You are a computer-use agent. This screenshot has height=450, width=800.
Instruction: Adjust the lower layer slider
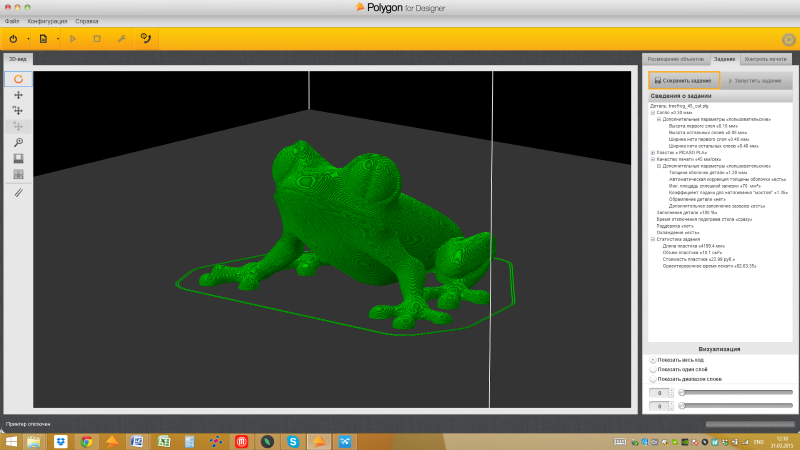click(x=737, y=406)
